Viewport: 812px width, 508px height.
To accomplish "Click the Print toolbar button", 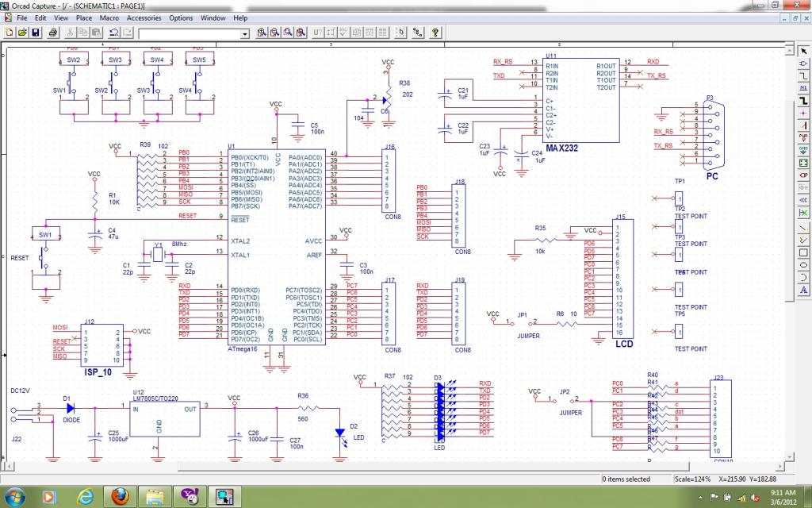I will click(x=52, y=33).
